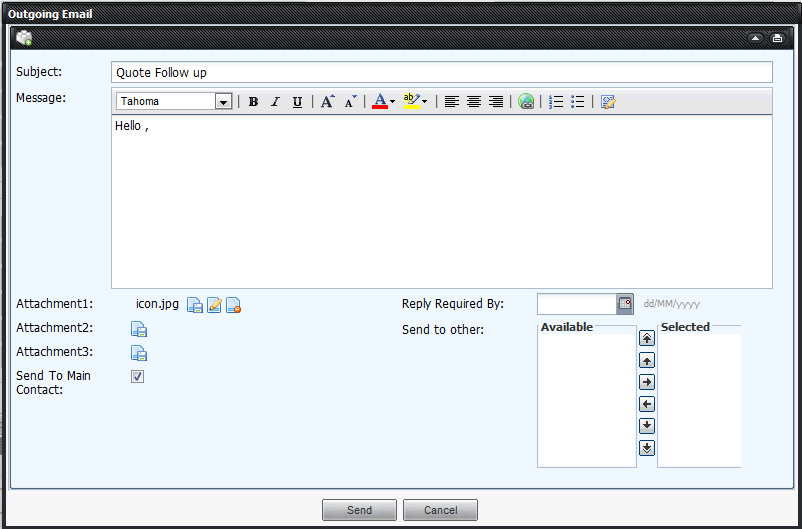This screenshot has width=802, height=529.
Task: Move contact right to Selected list
Action: click(647, 382)
